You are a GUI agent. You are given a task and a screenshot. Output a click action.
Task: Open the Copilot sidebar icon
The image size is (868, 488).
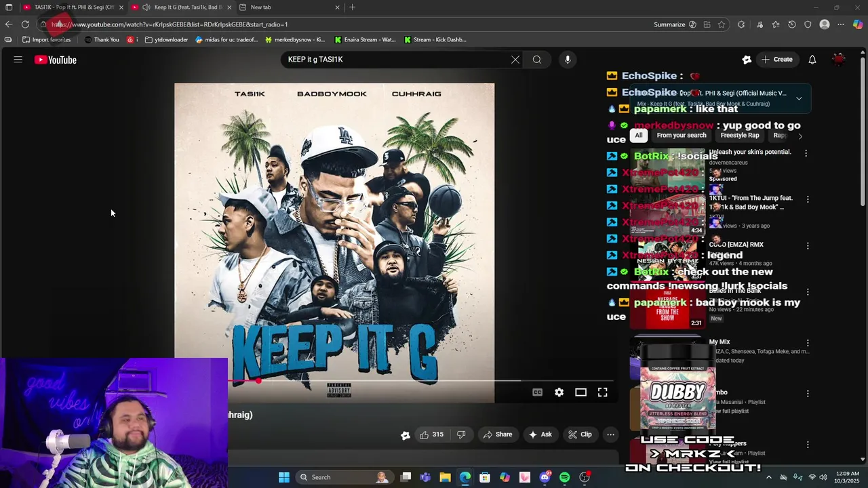[x=858, y=24]
